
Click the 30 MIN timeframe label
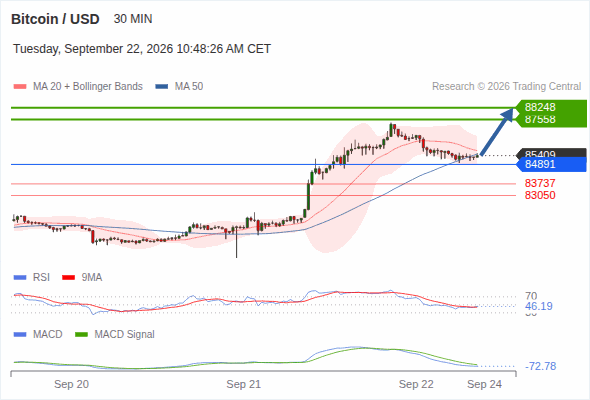(133, 19)
